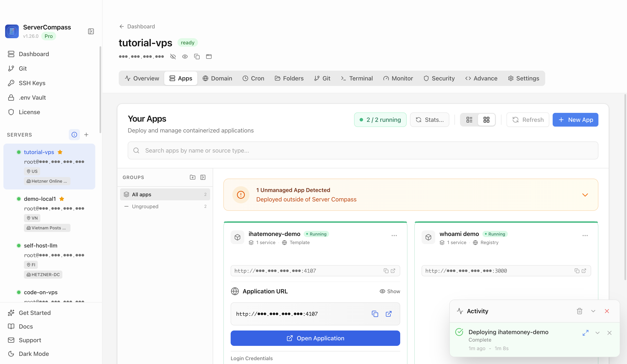Collapse the Groups panel icon
The width and height of the screenshot is (627, 364).
pyautogui.click(x=203, y=177)
